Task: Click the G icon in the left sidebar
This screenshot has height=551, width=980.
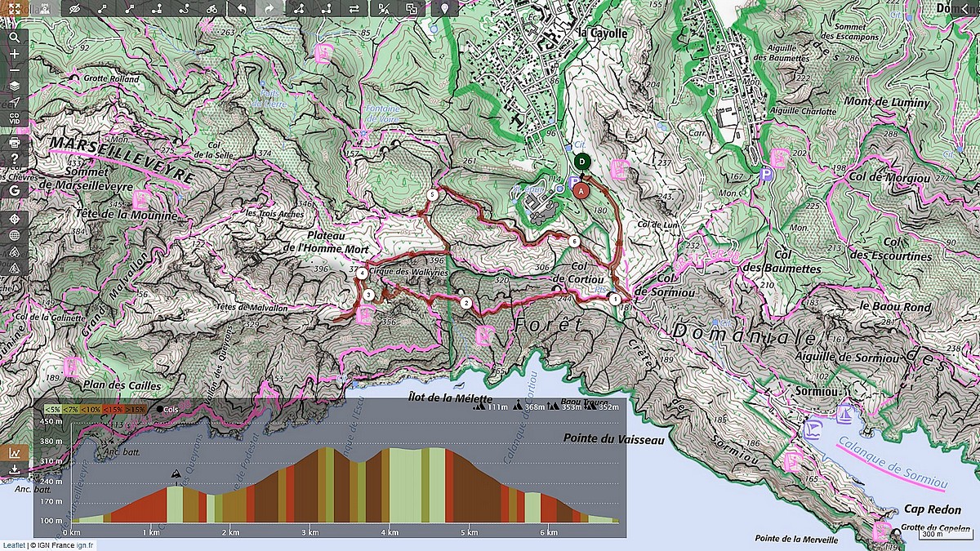Action: pyautogui.click(x=15, y=190)
